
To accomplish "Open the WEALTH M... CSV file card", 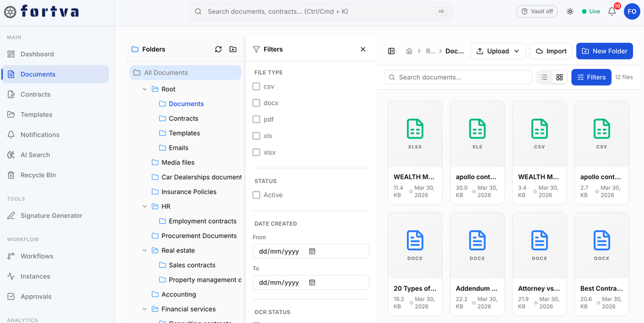I will click(x=539, y=152).
